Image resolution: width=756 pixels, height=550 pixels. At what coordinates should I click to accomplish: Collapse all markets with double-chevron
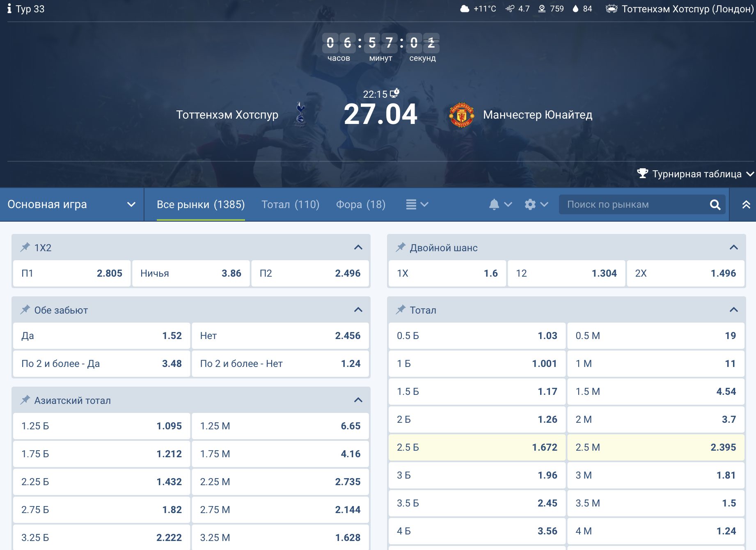(x=746, y=205)
